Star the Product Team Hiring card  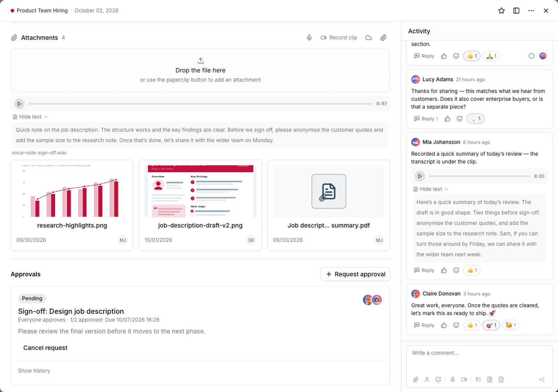[502, 10]
